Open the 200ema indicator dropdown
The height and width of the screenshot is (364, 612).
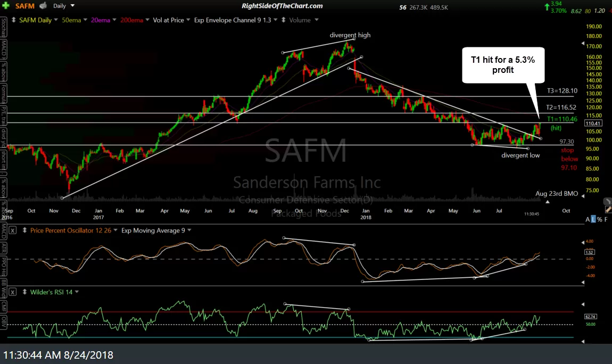pos(147,20)
